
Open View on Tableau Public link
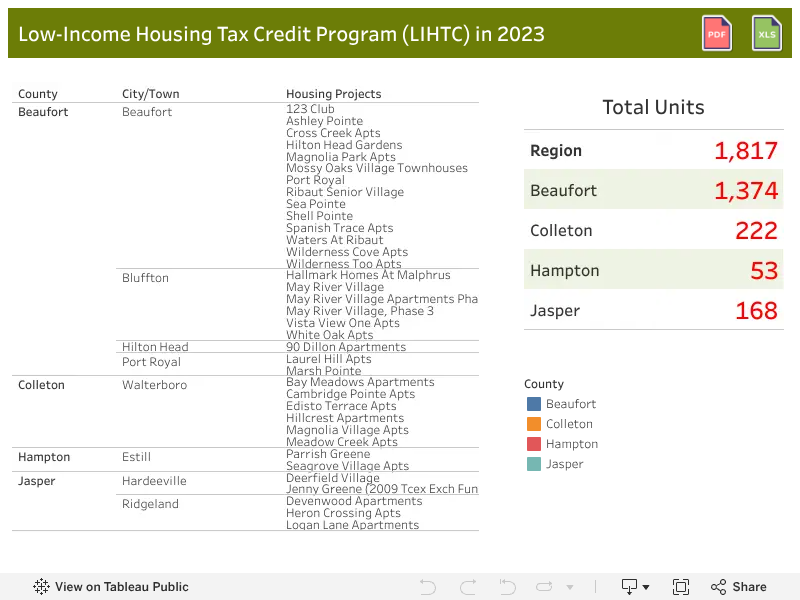111,587
